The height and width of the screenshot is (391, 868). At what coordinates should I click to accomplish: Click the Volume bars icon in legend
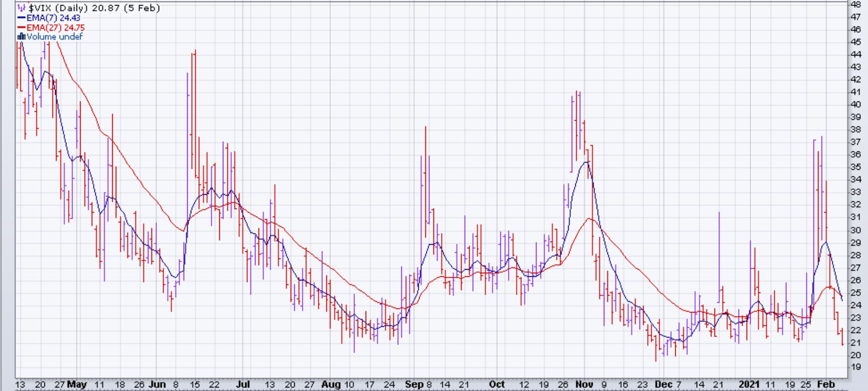(21, 37)
